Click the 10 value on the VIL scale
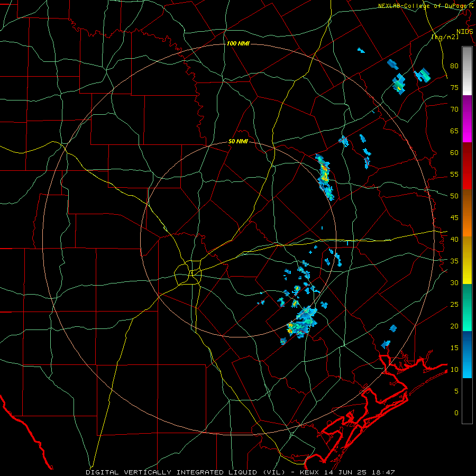This screenshot has width=476, height=476. pos(454,370)
